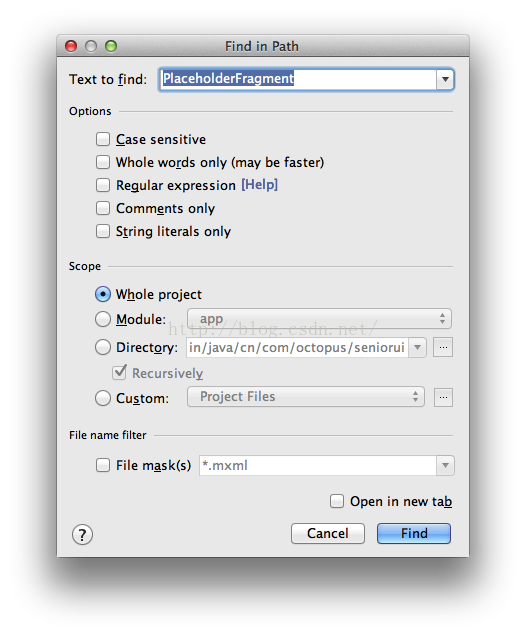
Task: Check Whole words only option
Action: [103, 162]
